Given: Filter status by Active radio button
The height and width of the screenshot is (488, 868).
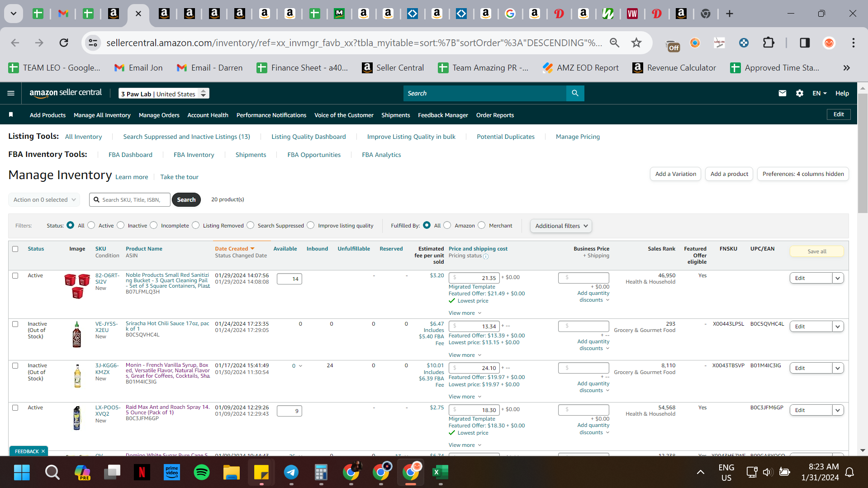Looking at the screenshot, I should coord(91,225).
